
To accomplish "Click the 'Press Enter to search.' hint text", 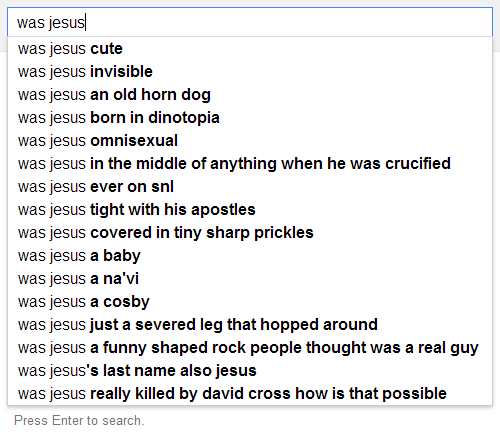I will tap(79, 421).
